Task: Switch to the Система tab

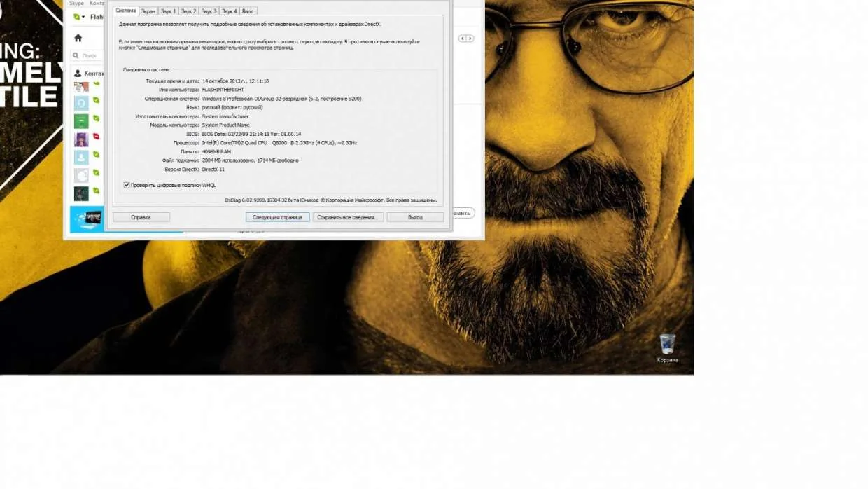Action: coord(126,11)
